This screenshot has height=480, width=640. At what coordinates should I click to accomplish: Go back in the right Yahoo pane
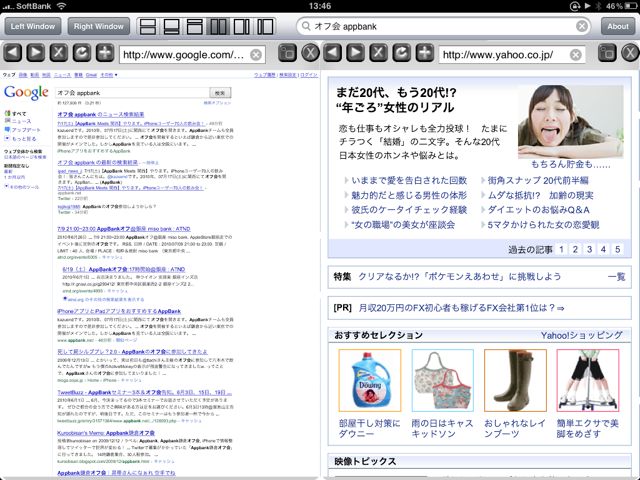pyautogui.click(x=332, y=53)
